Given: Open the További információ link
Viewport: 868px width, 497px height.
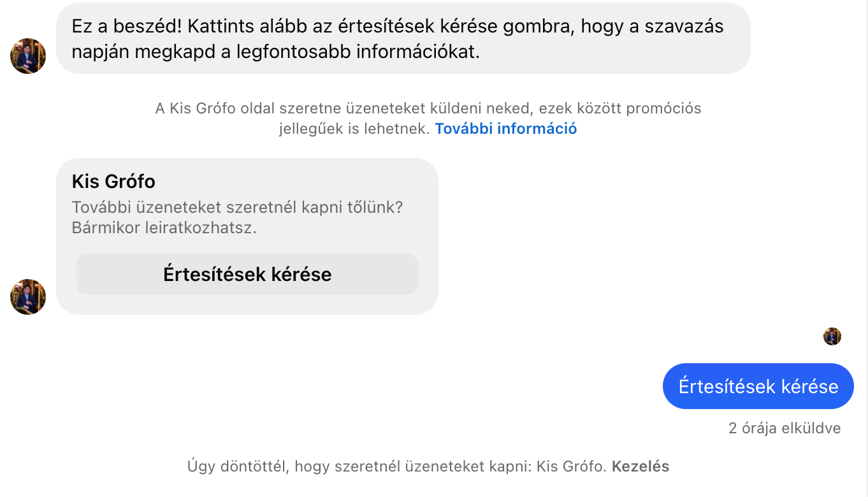Looking at the screenshot, I should pyautogui.click(x=505, y=129).
